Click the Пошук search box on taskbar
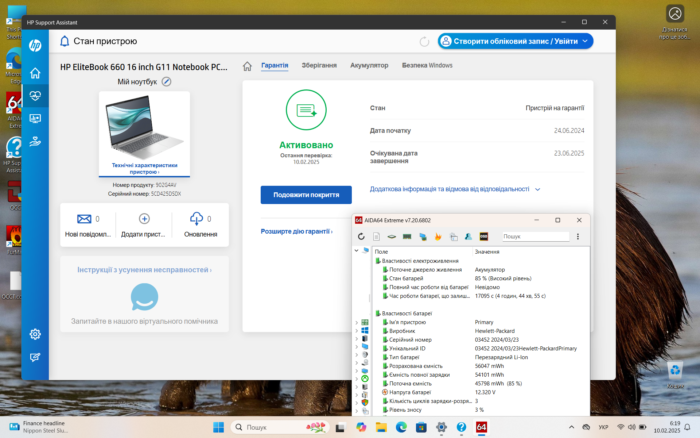 point(280,427)
